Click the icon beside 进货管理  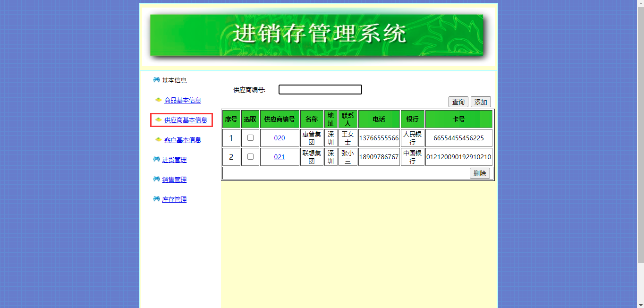[x=156, y=159]
